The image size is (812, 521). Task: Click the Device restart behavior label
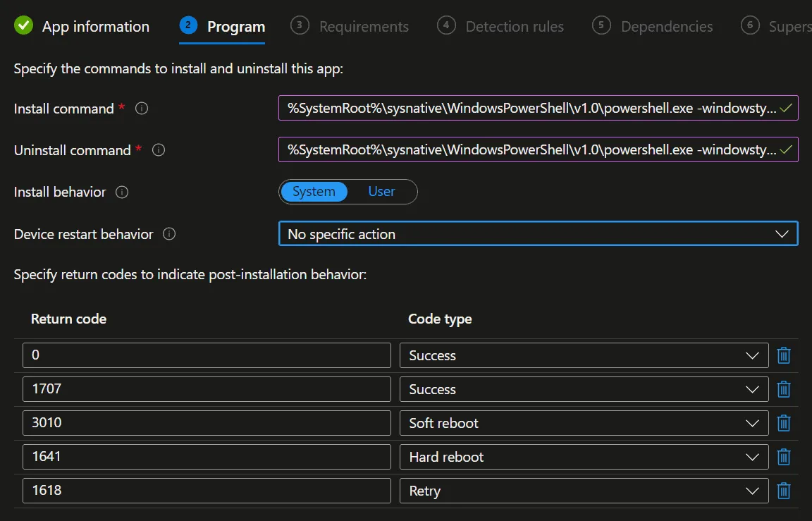click(83, 234)
